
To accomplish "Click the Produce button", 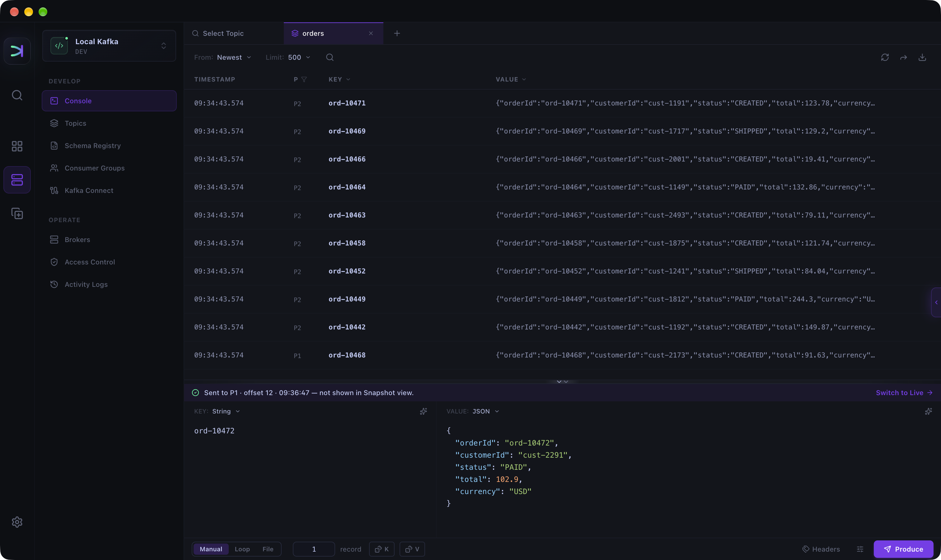I will tap(903, 549).
